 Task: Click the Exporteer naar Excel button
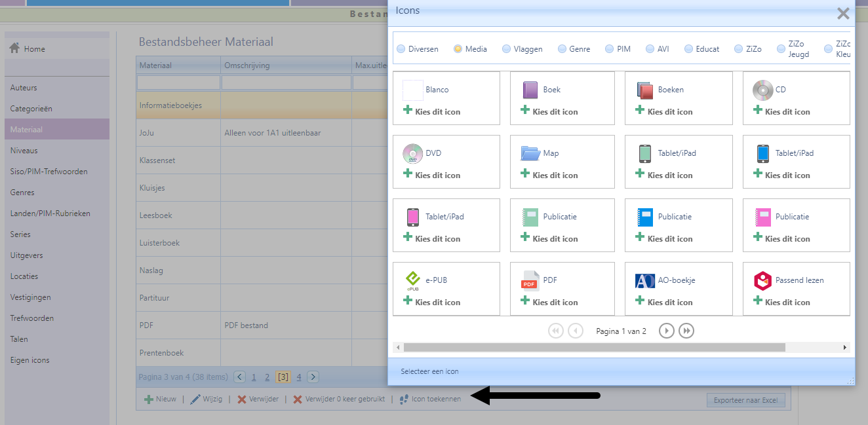(745, 400)
